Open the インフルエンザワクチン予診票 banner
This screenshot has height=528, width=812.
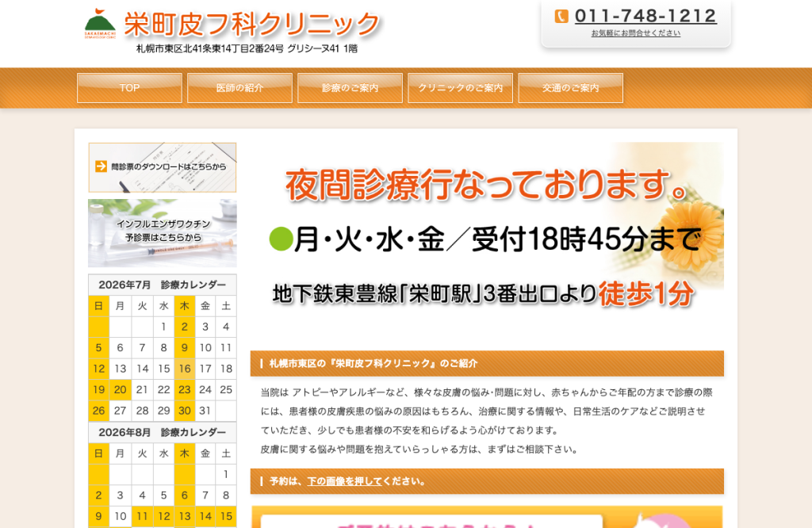pyautogui.click(x=162, y=233)
